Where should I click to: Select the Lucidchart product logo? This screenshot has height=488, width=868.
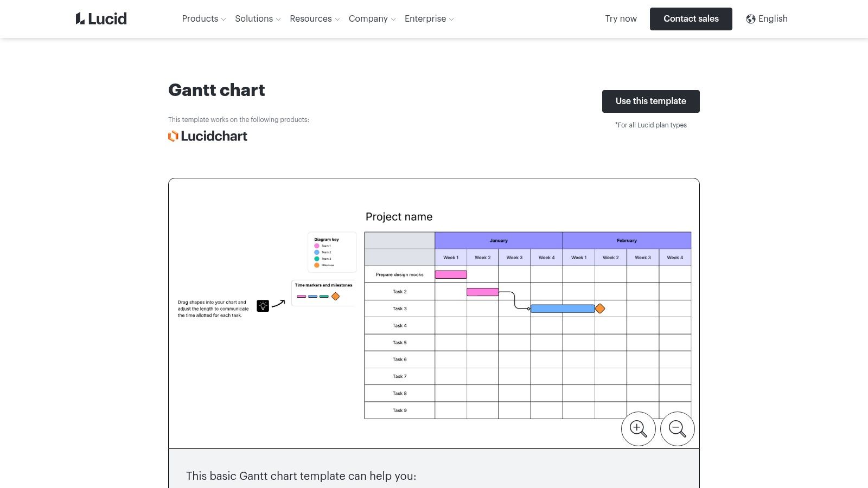point(207,136)
